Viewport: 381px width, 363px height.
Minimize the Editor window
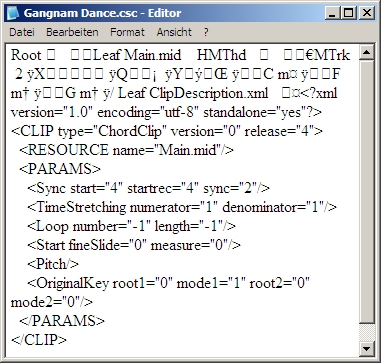click(x=333, y=13)
